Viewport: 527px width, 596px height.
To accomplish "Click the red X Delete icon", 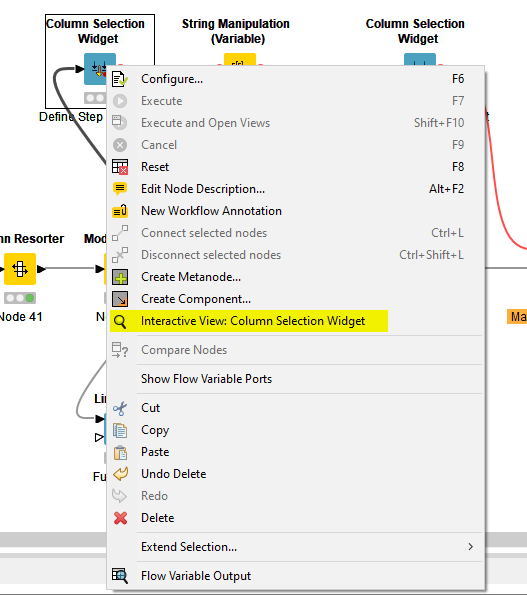I will pos(120,518).
